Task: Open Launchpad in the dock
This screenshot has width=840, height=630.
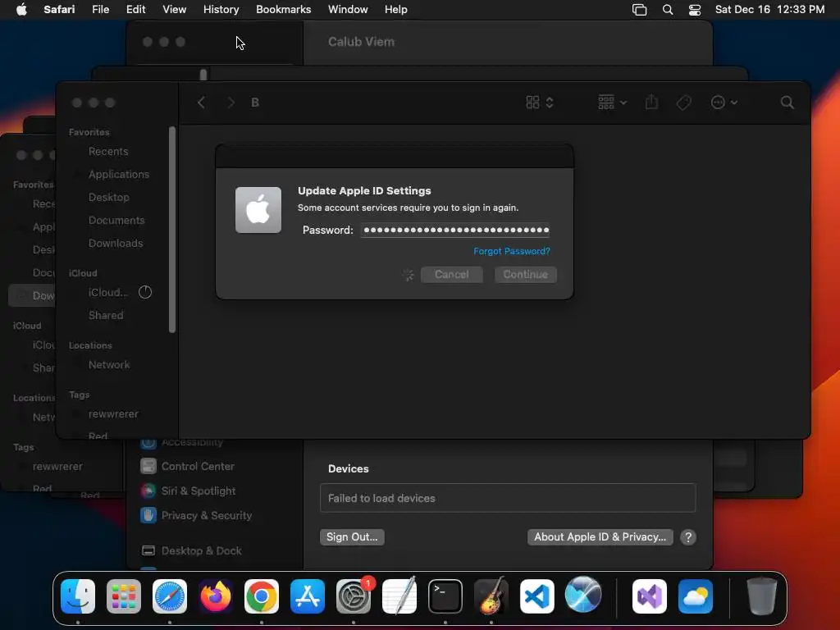Action: tap(124, 596)
